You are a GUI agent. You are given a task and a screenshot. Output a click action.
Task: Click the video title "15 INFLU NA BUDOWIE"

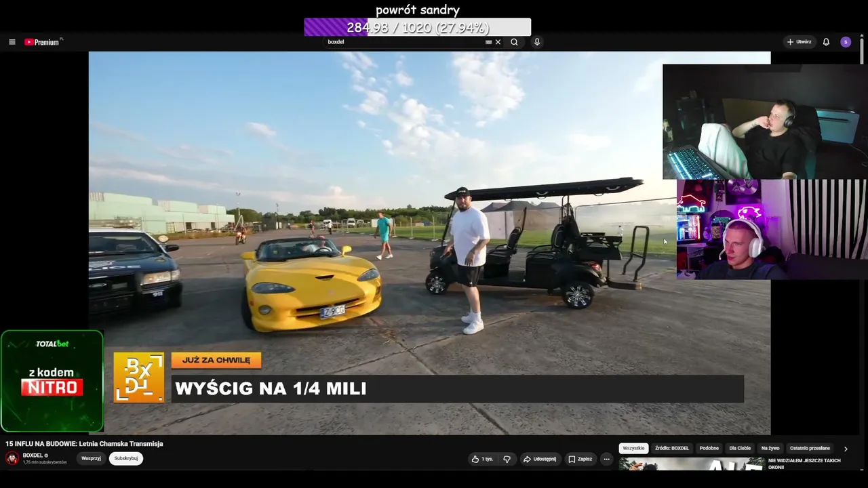(84, 444)
